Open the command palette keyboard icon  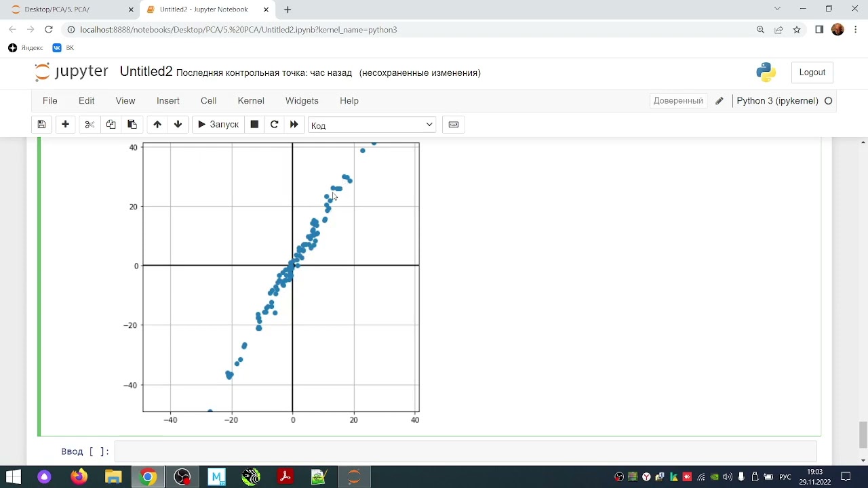454,125
